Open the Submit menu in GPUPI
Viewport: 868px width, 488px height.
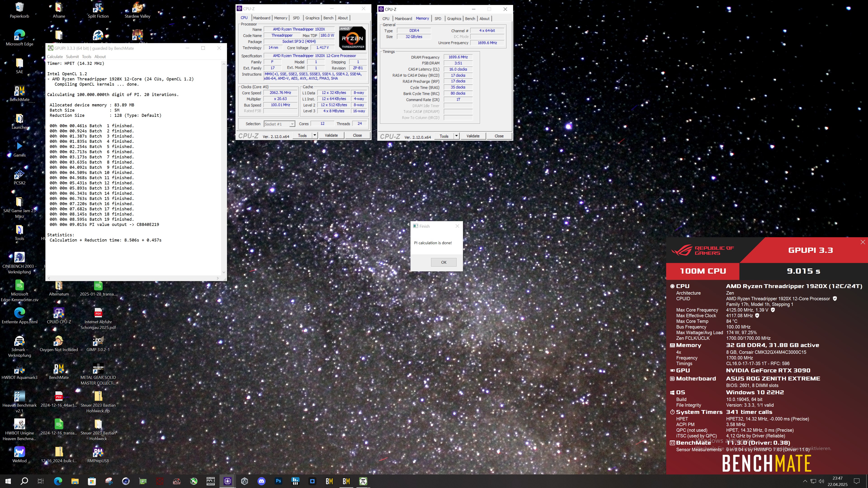click(72, 56)
